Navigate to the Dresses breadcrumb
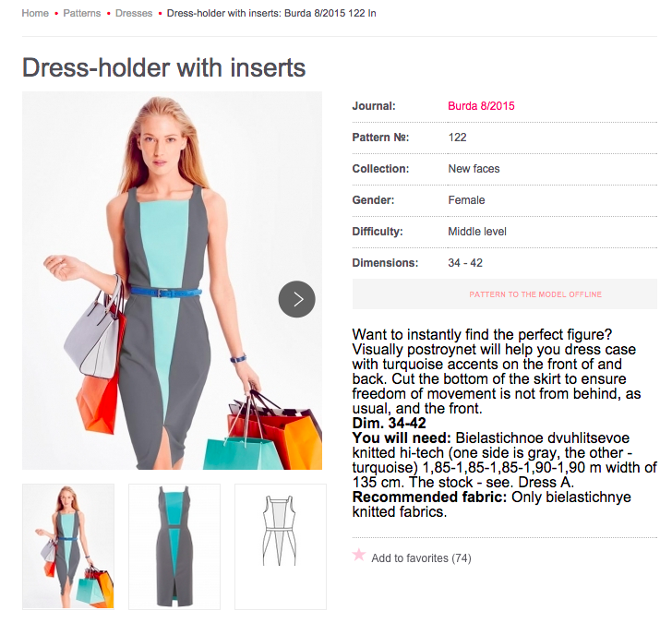Screen dimensions: 672x623 click(134, 13)
